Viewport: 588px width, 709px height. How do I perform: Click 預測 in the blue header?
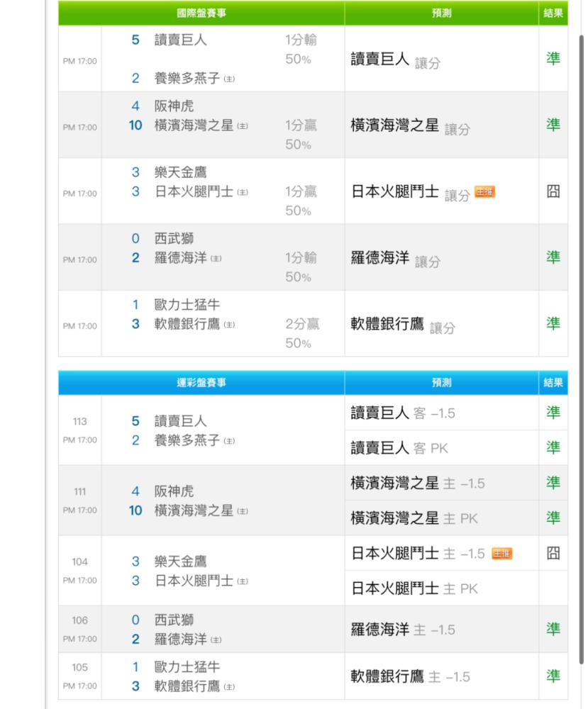click(441, 383)
